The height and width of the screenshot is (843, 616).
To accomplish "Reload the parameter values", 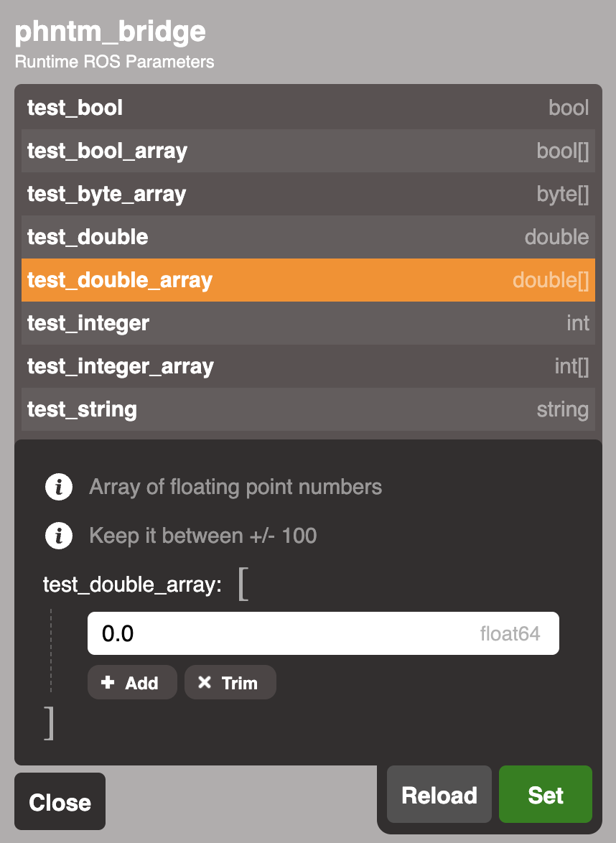I will [x=439, y=794].
